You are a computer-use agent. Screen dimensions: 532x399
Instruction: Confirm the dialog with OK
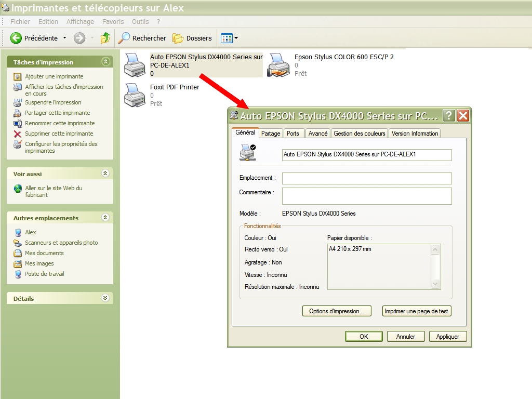(x=364, y=337)
